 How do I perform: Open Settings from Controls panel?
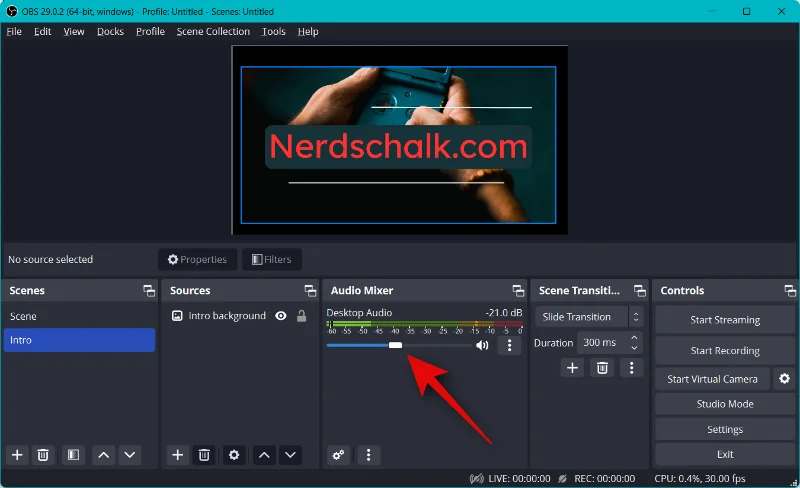tap(725, 429)
